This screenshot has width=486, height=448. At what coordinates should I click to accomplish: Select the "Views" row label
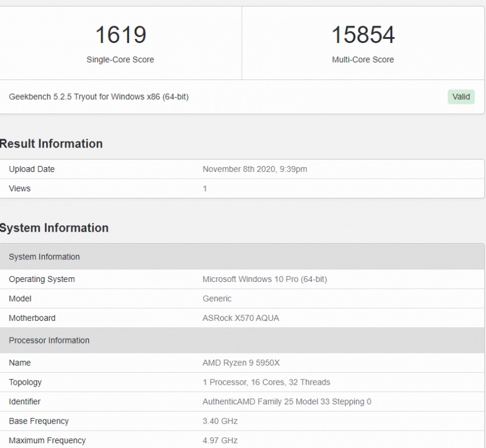(x=20, y=189)
